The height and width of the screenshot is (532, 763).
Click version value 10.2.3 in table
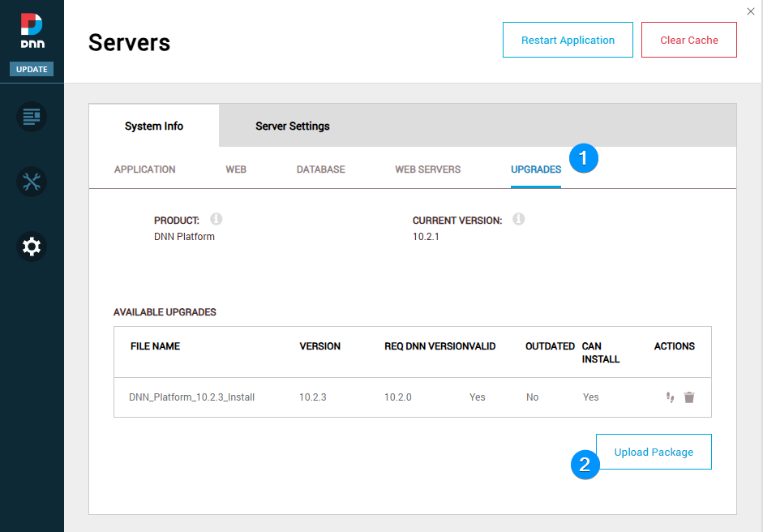pos(312,397)
